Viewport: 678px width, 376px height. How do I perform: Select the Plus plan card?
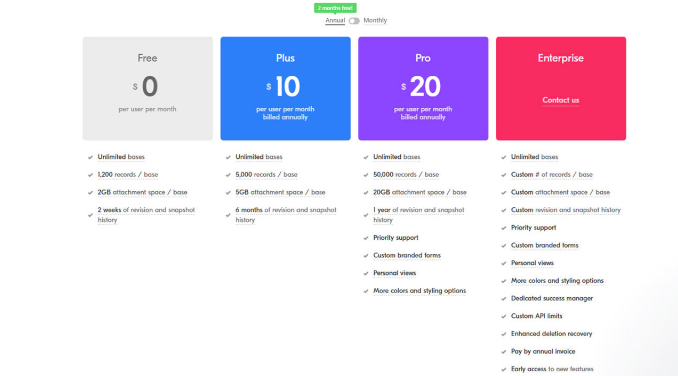click(x=285, y=89)
